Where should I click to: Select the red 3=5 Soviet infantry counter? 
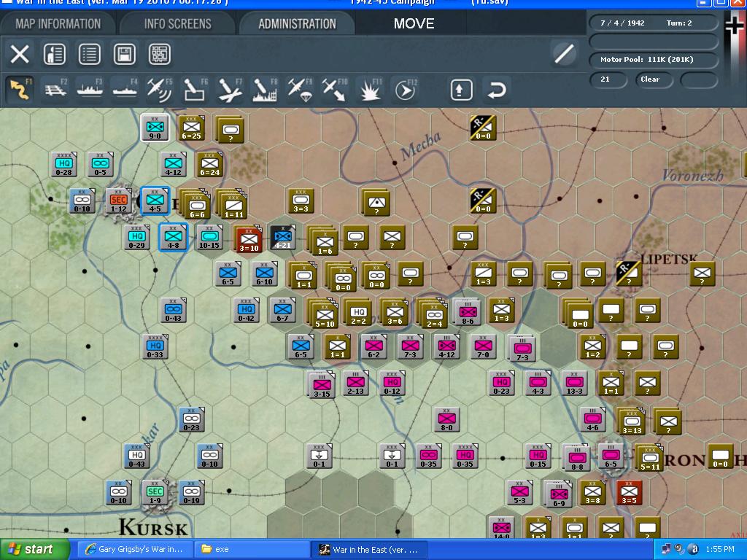pos(629,492)
